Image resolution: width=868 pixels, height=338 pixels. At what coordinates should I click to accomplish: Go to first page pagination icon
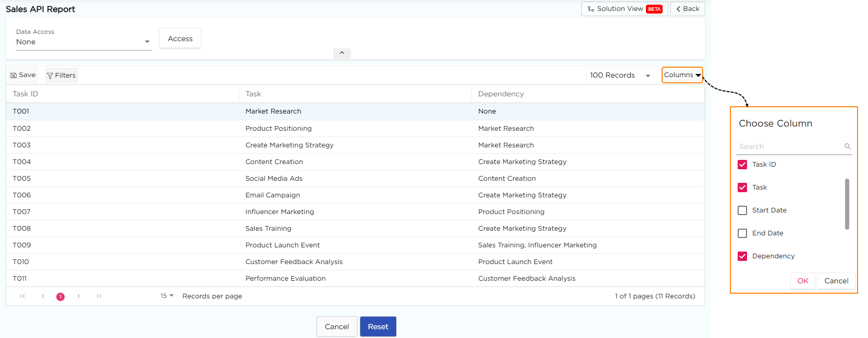(22, 296)
